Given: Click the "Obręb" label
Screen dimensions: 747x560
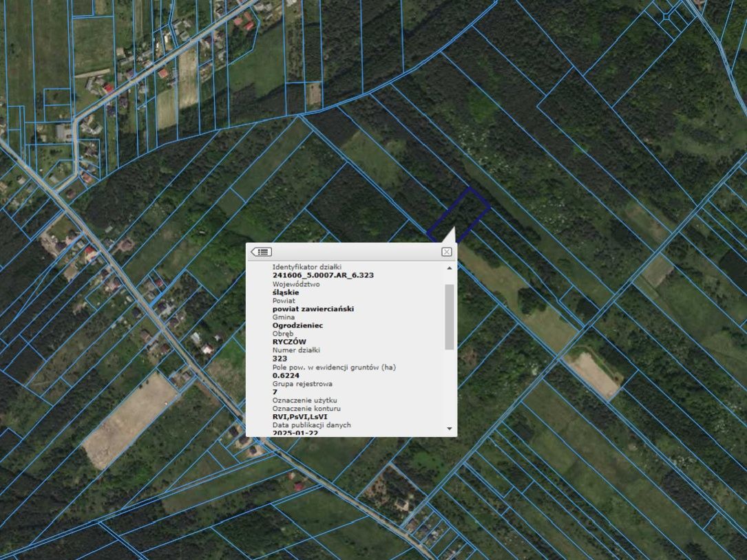Looking at the screenshot, I should (x=283, y=334).
